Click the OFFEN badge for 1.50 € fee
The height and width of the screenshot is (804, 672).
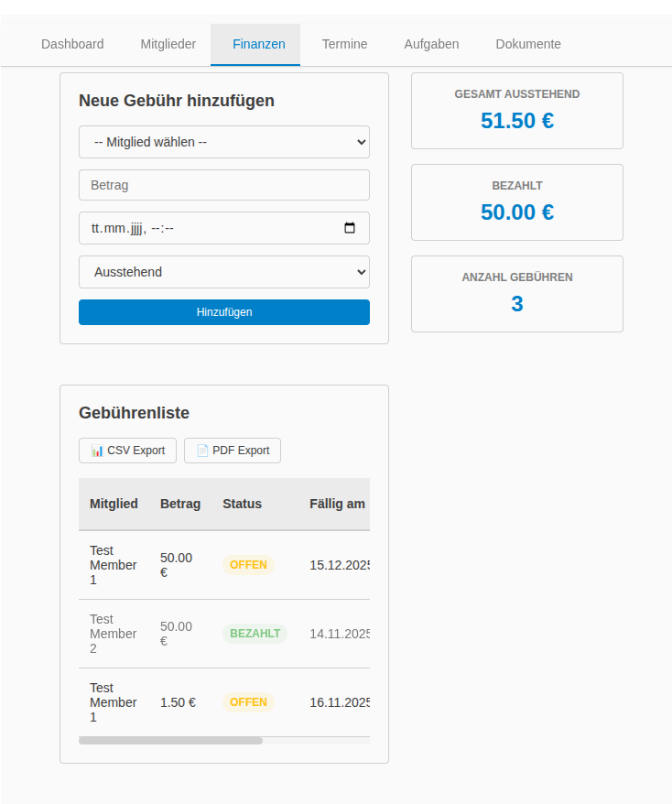pos(248,702)
